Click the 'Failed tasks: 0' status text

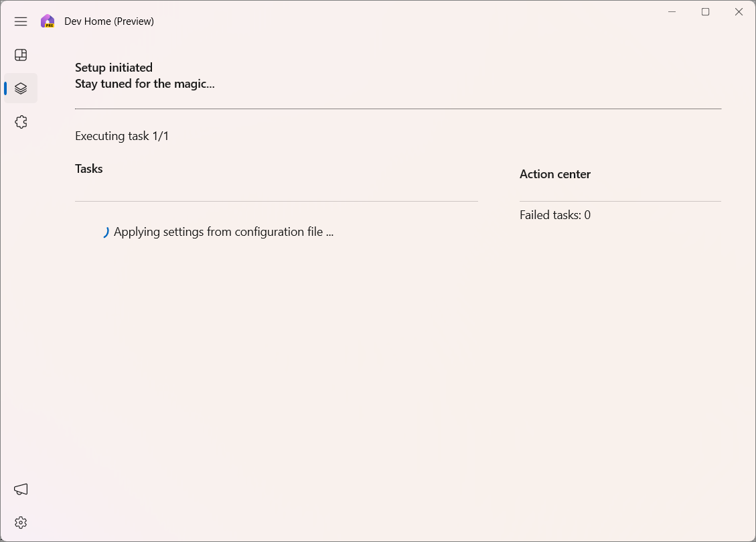coord(555,214)
